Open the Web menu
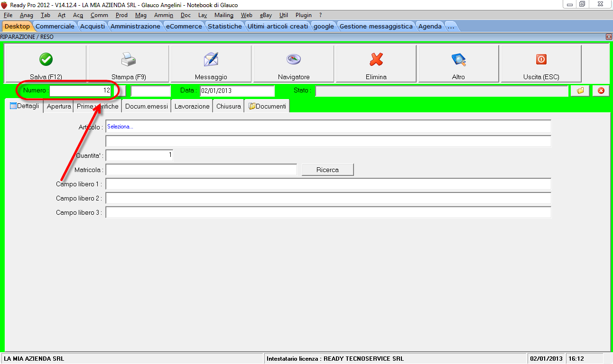 (247, 15)
